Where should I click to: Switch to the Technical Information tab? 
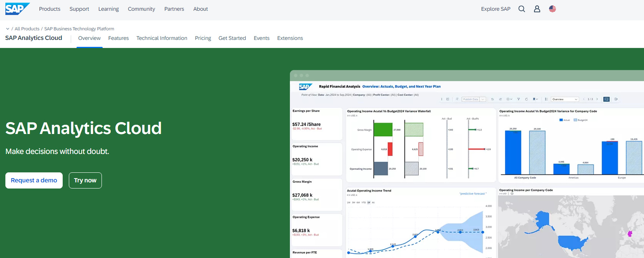click(x=162, y=38)
